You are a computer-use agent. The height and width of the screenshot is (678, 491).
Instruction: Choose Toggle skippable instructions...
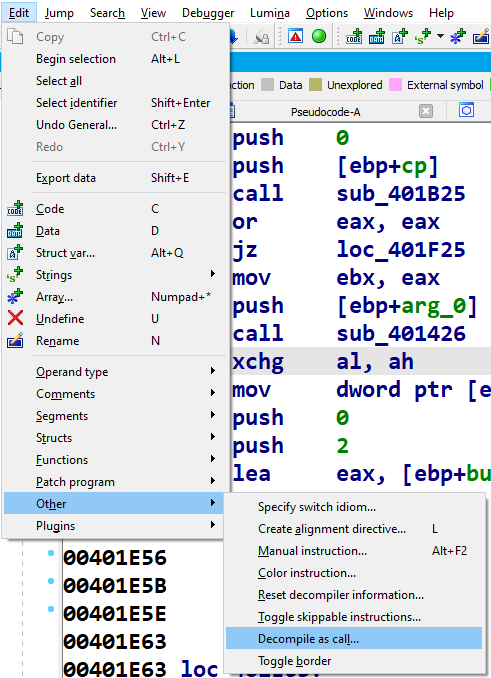click(x=354, y=617)
